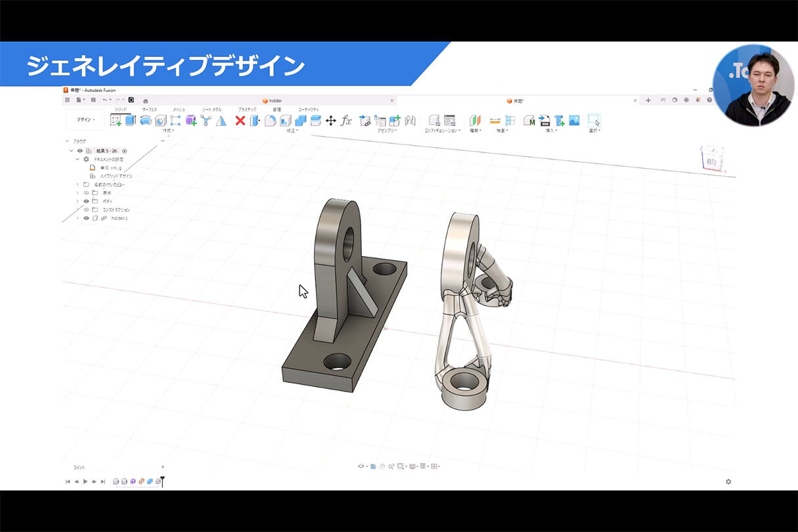The image size is (798, 532).
Task: Select the Combine tool icon
Action: point(300,120)
